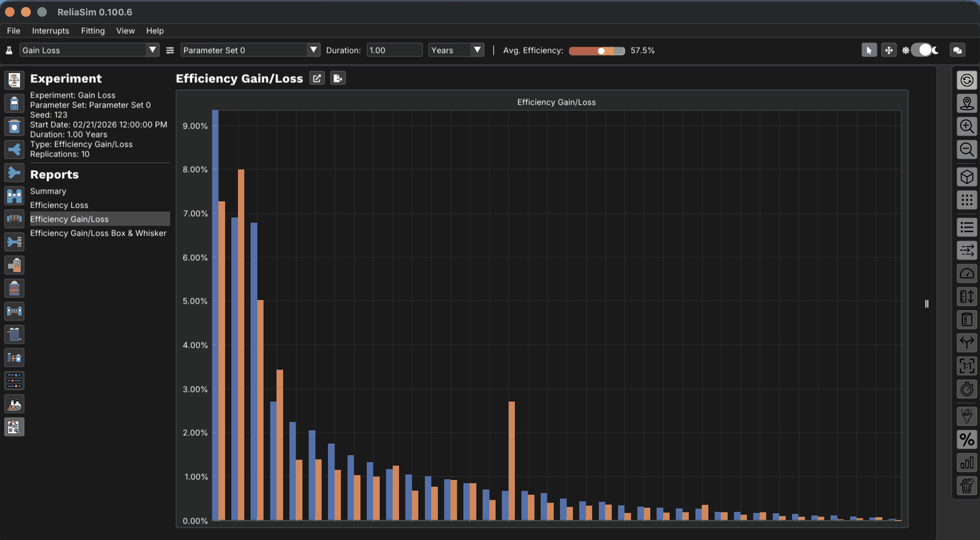Click the calculator-shaped sidebar icon

(14, 103)
